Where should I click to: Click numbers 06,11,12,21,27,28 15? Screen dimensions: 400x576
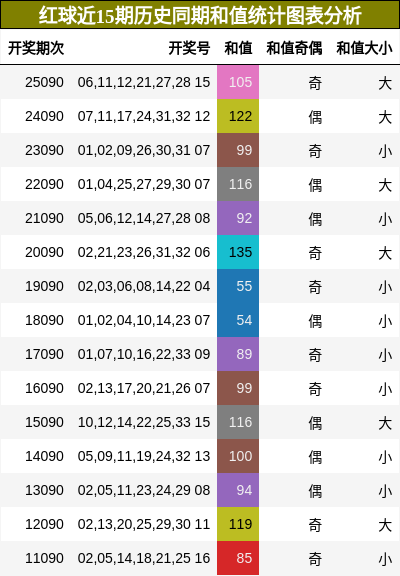coord(144,82)
